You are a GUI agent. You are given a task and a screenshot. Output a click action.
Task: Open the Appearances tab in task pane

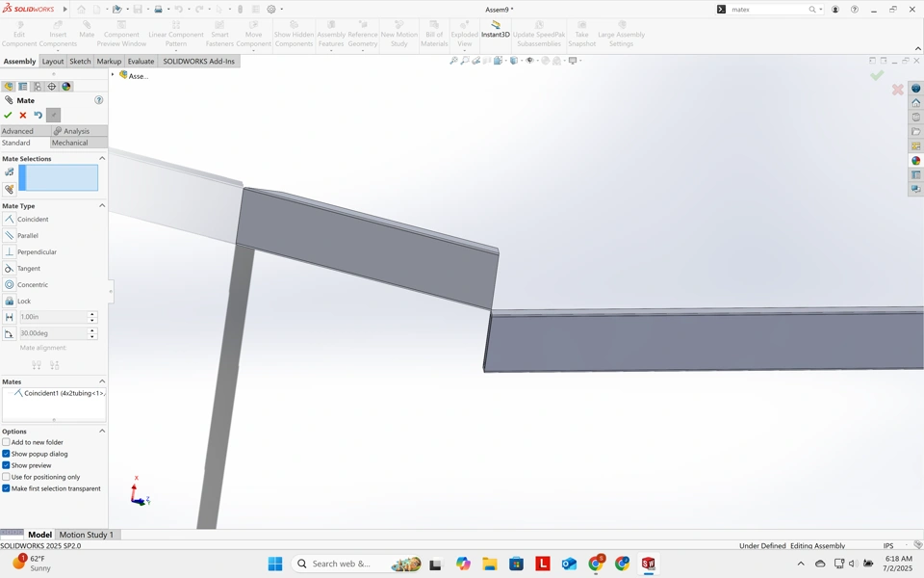coord(915,161)
